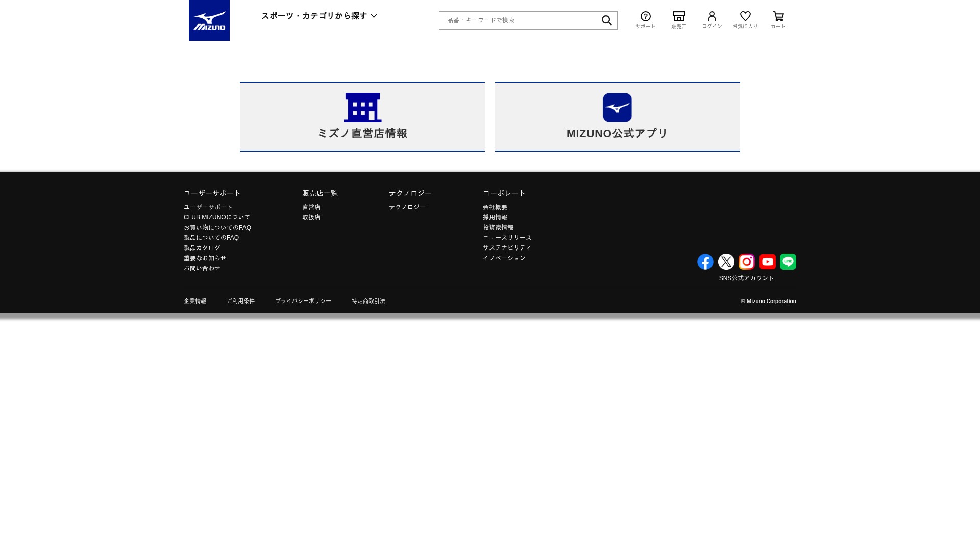Click the SNS公式アカウント label
980x551 pixels.
pyautogui.click(x=747, y=278)
